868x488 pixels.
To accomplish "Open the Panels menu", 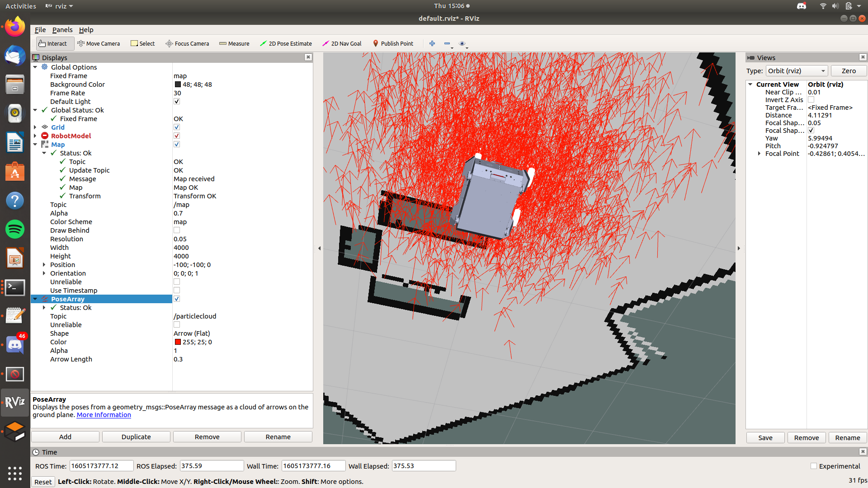I will [62, 30].
